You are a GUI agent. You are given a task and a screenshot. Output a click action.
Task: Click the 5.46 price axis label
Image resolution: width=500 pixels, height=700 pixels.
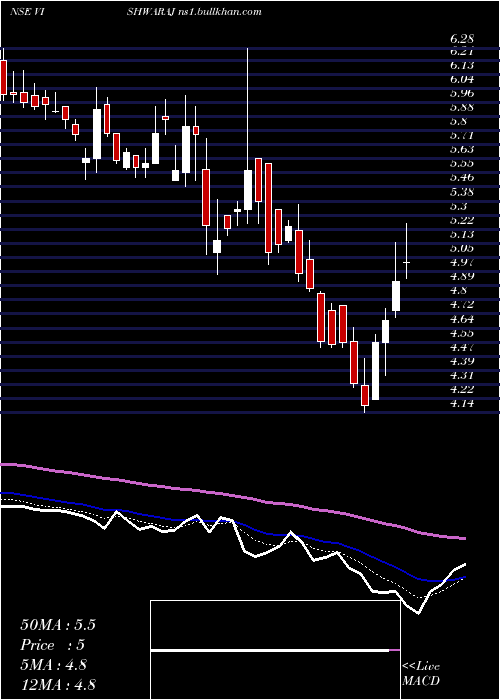[462, 177]
